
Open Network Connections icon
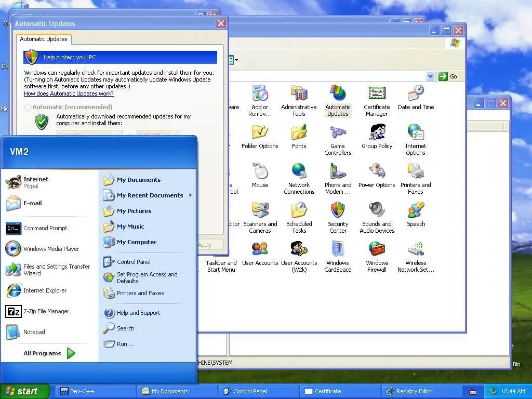click(299, 179)
